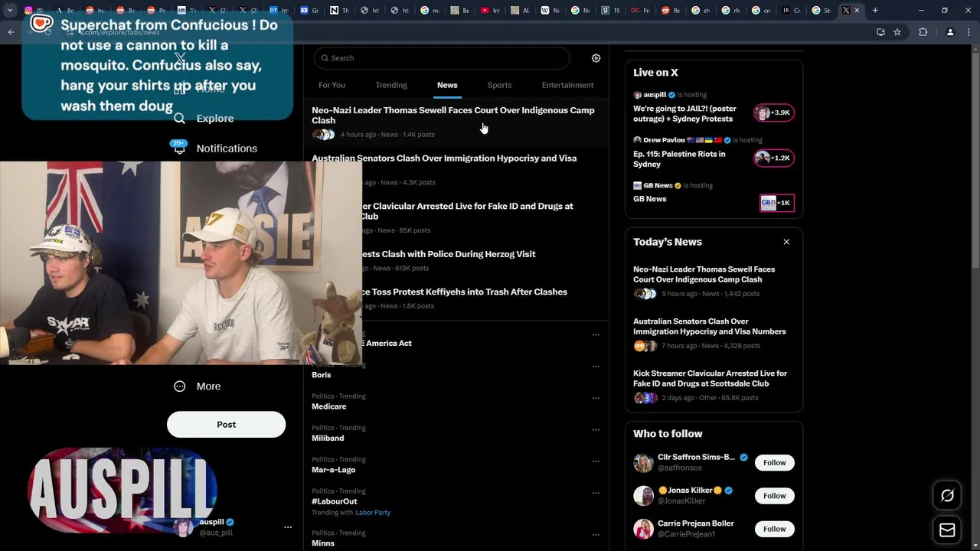Open Neo-Nazi Leader Thomas Sewell story in feed
This screenshot has height=551, width=980.
[x=456, y=122]
